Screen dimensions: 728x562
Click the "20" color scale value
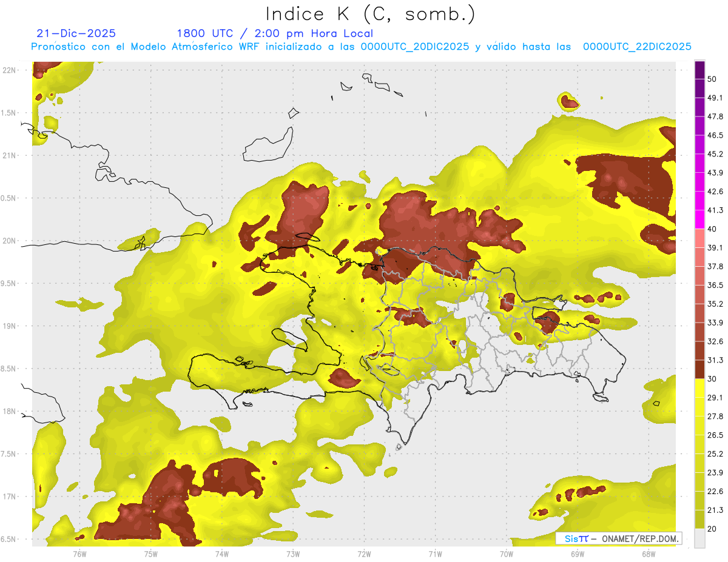713,529
